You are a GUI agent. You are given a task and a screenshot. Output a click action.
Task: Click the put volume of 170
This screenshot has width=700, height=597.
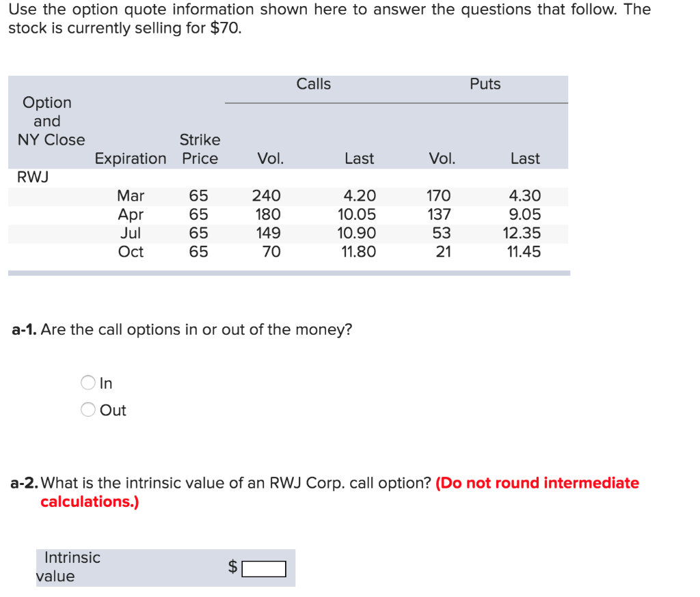[438, 196]
